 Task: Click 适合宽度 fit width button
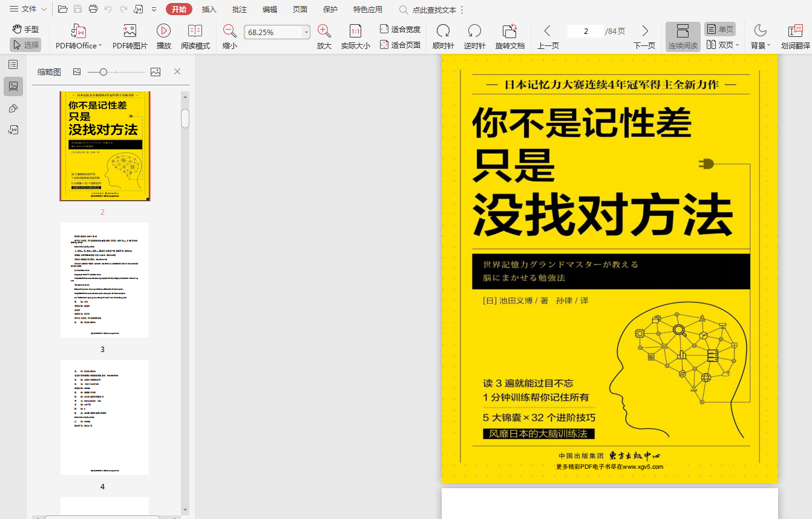pos(400,29)
